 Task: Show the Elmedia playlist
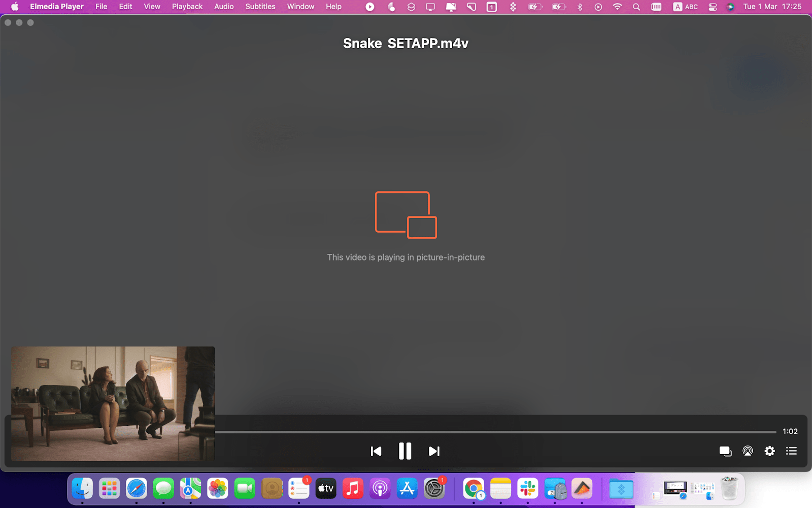(791, 451)
